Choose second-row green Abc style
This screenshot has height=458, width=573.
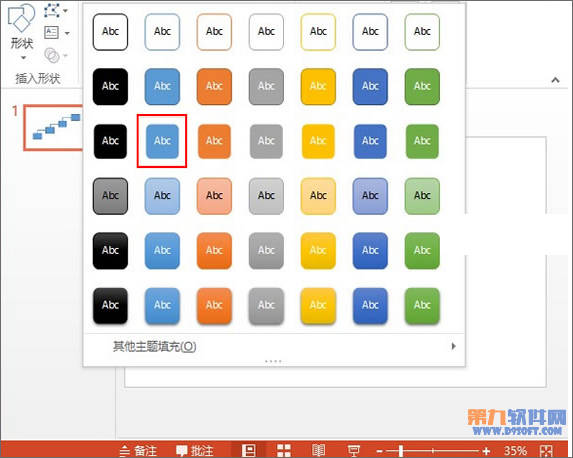coord(422,87)
